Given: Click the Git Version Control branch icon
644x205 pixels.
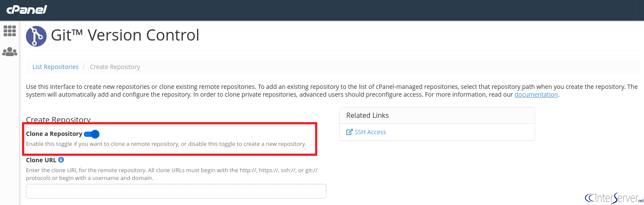Looking at the screenshot, I should pos(36,36).
